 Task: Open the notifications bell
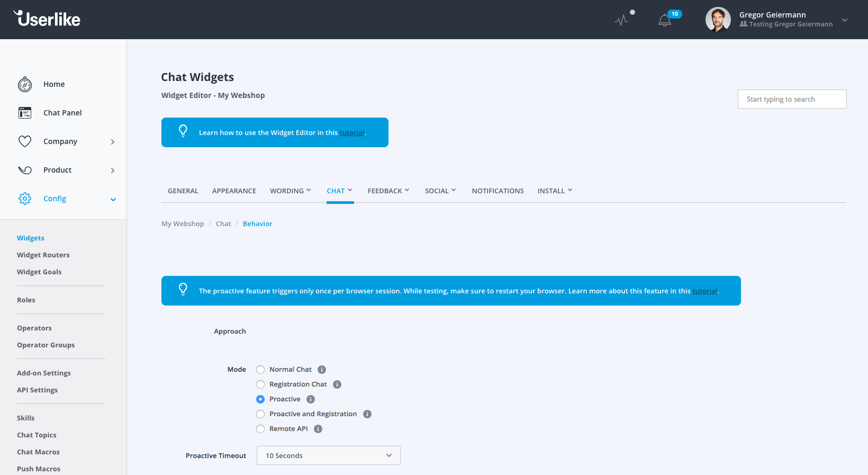665,20
